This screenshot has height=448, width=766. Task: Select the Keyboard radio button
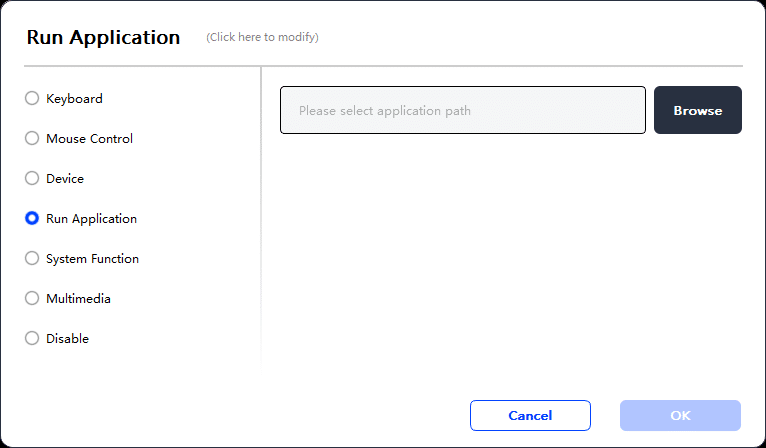coord(32,98)
